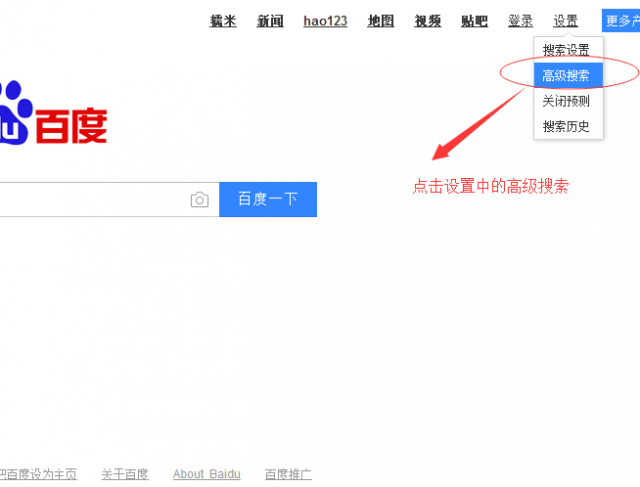
Task: Open the 贴吧 link
Action: tap(474, 21)
